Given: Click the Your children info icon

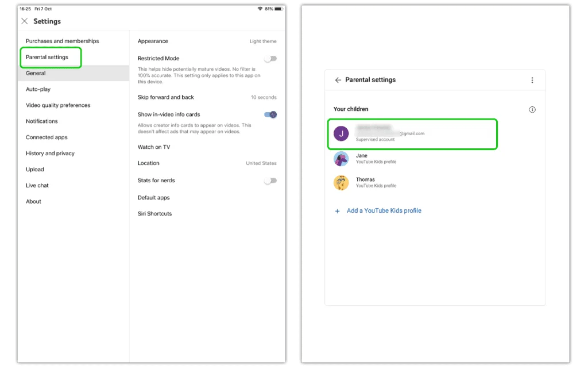Looking at the screenshot, I should pos(532,110).
